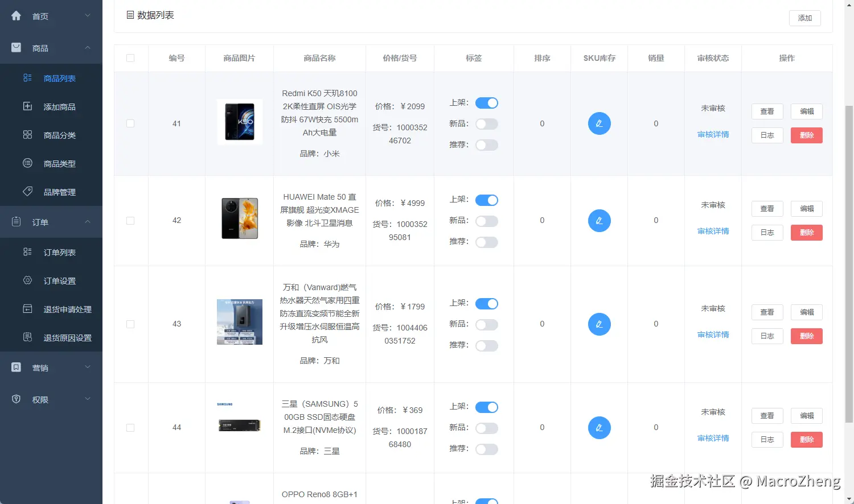This screenshot has height=504, width=854.
Task: Click the 订单列表 icon
Action: pyautogui.click(x=27, y=252)
